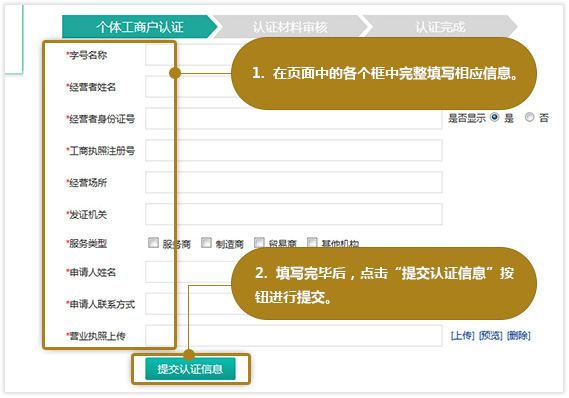Focus the 营业执照上传 input field

[294, 336]
